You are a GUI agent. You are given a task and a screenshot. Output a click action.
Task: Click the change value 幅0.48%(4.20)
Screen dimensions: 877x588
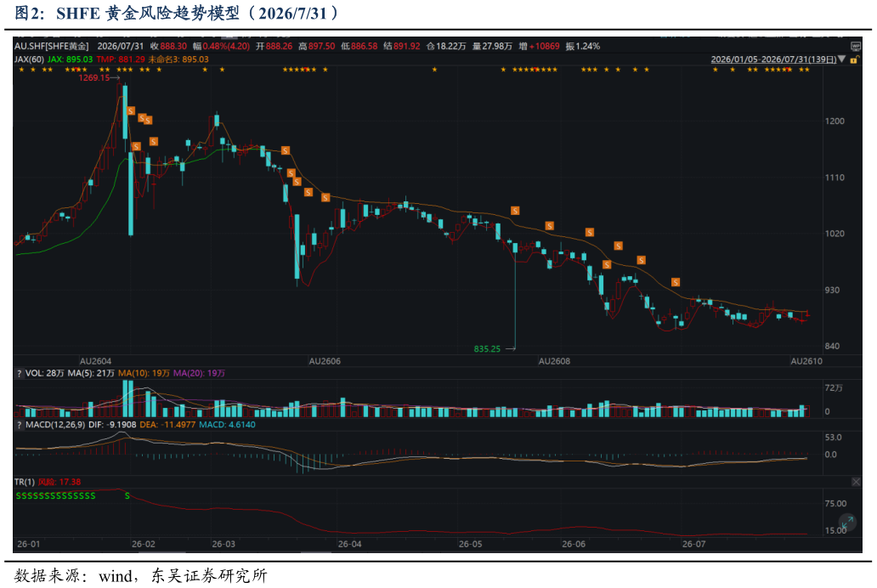tap(222, 47)
